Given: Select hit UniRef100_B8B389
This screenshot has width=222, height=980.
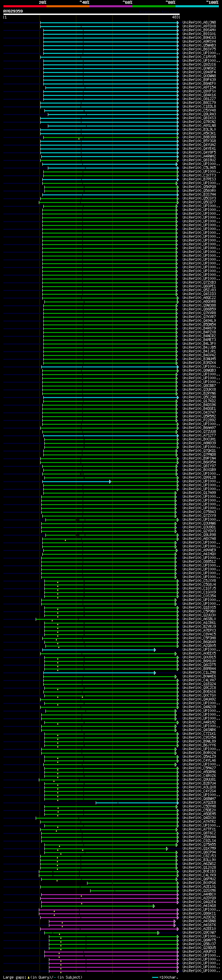Looking at the screenshot, I should 199,137.
